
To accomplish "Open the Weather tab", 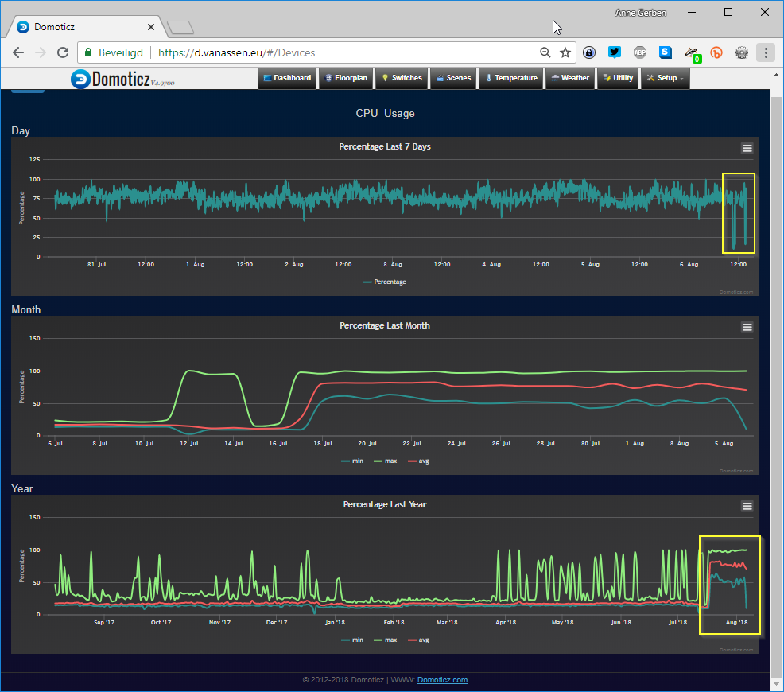I will [570, 78].
